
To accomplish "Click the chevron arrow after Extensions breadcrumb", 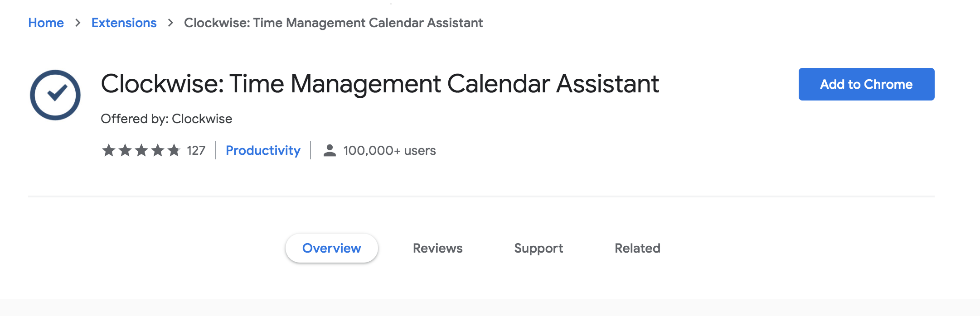I will click(170, 23).
